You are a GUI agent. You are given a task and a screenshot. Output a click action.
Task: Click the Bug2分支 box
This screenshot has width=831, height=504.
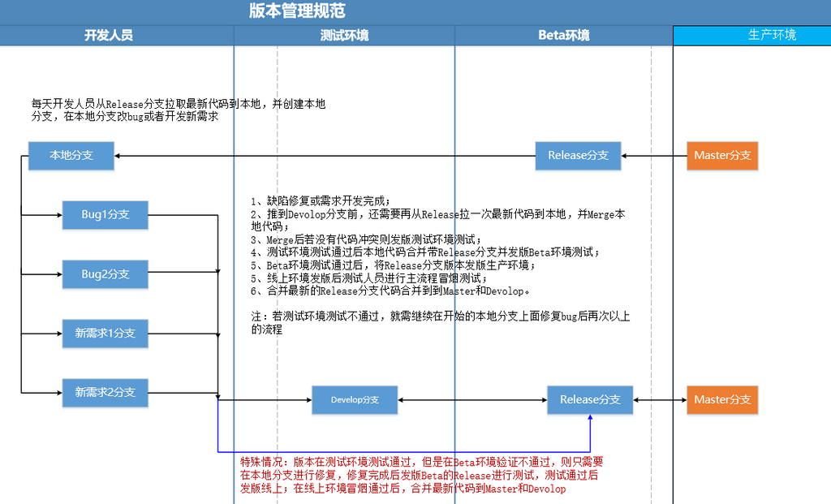point(105,274)
